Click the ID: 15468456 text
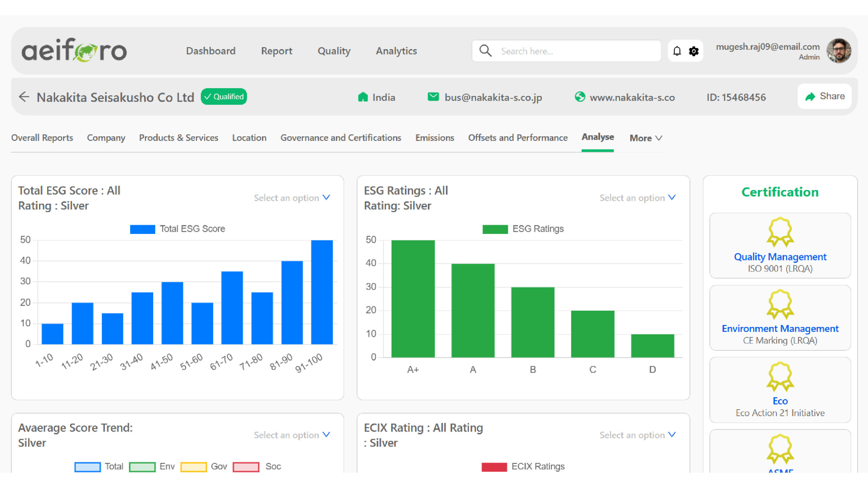868x488 pixels. pyautogui.click(x=736, y=97)
